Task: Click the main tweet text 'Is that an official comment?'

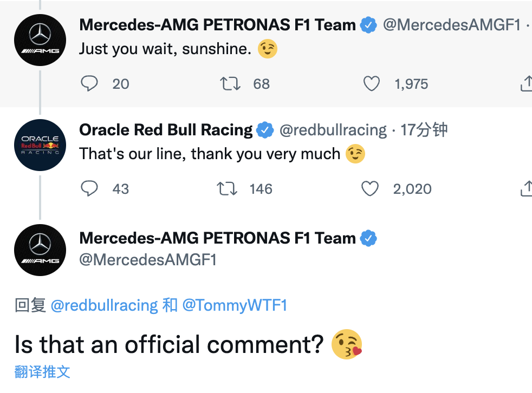Action: pyautogui.click(x=168, y=344)
